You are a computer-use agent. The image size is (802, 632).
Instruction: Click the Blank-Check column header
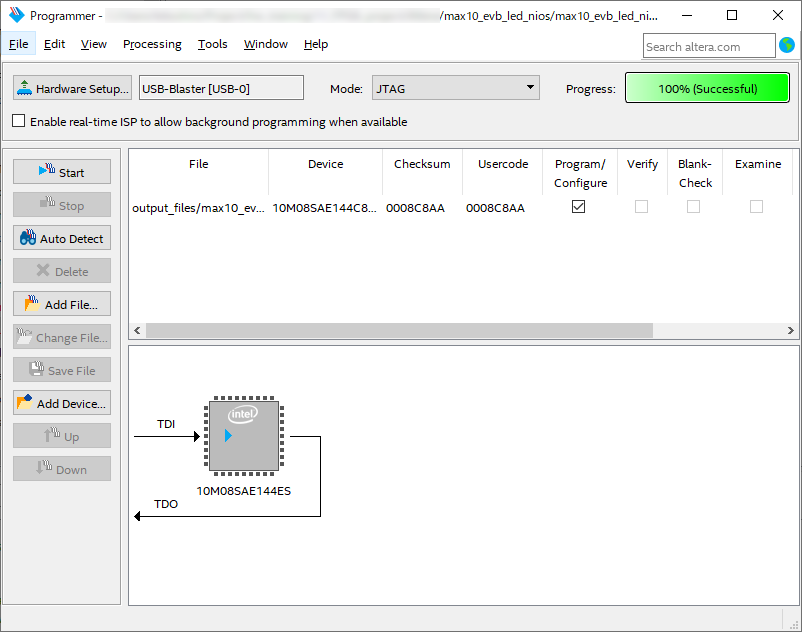(x=695, y=173)
